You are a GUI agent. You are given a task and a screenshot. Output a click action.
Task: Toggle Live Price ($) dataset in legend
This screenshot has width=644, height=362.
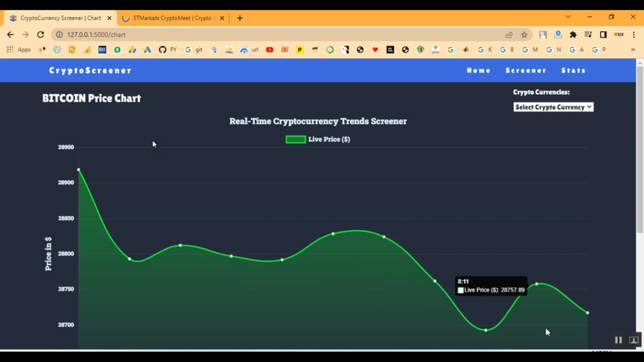coord(318,139)
